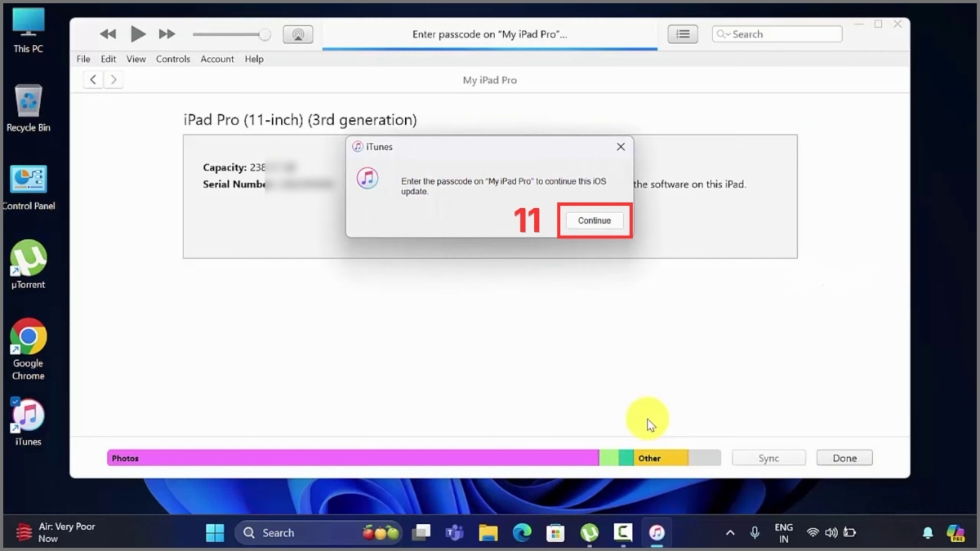Image resolution: width=980 pixels, height=551 pixels.
Task: Open the Recycle Bin desktop icon
Action: coord(28,109)
